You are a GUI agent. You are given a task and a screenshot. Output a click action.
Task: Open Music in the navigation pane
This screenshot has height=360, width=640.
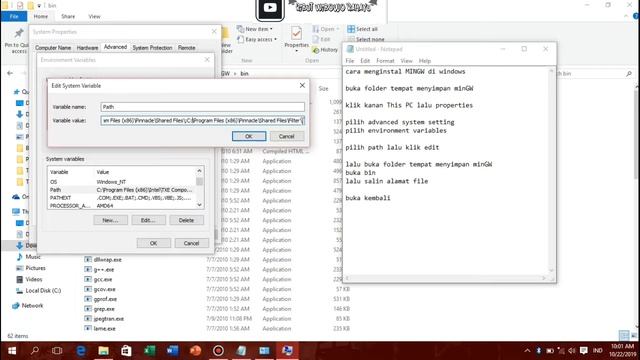tap(33, 257)
